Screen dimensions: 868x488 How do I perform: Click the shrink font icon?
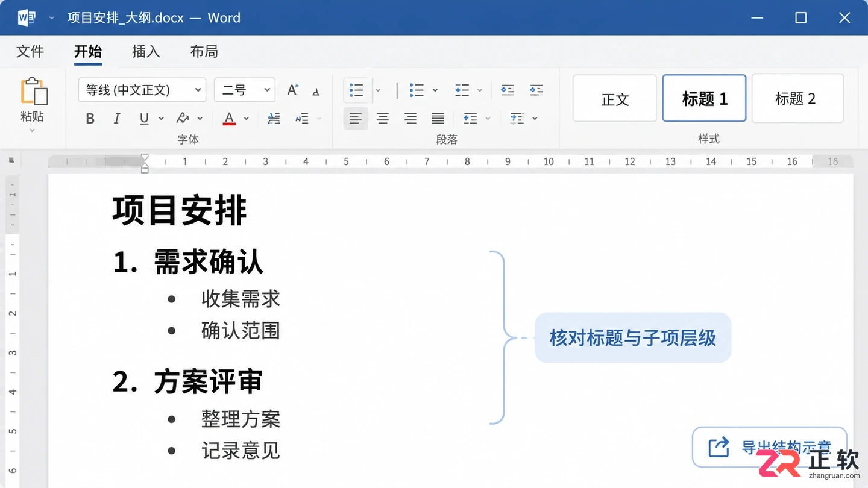(316, 92)
